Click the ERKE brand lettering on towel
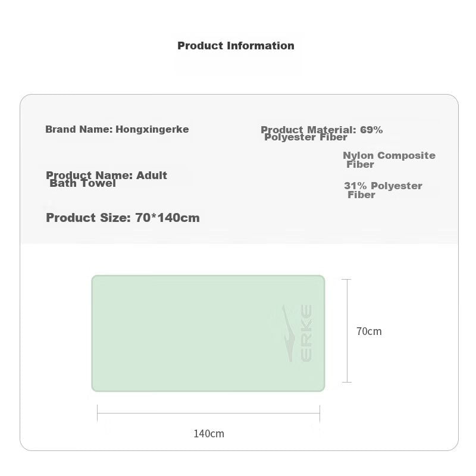This screenshot has width=476, height=476. [306, 333]
